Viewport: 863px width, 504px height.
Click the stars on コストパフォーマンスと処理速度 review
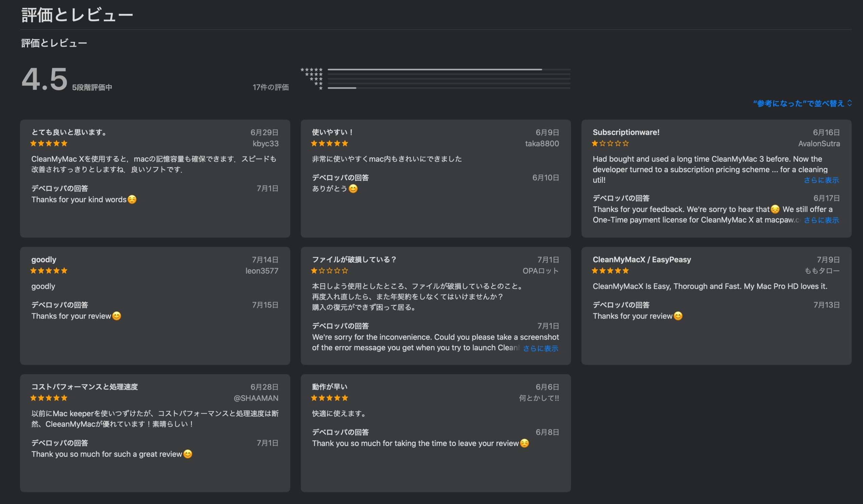(x=49, y=398)
